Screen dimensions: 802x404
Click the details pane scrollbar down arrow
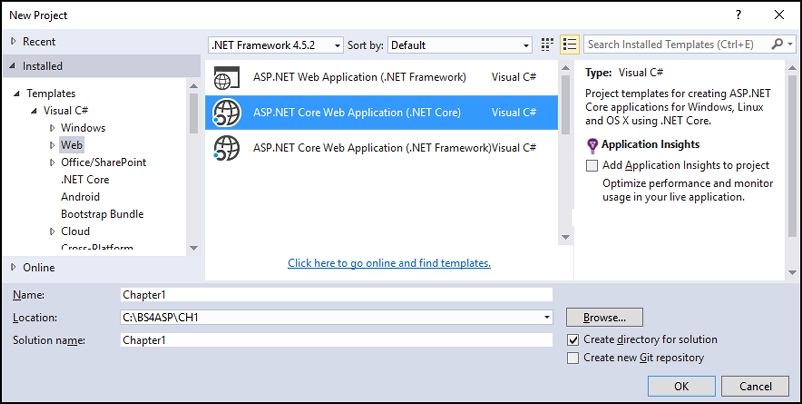click(x=792, y=273)
